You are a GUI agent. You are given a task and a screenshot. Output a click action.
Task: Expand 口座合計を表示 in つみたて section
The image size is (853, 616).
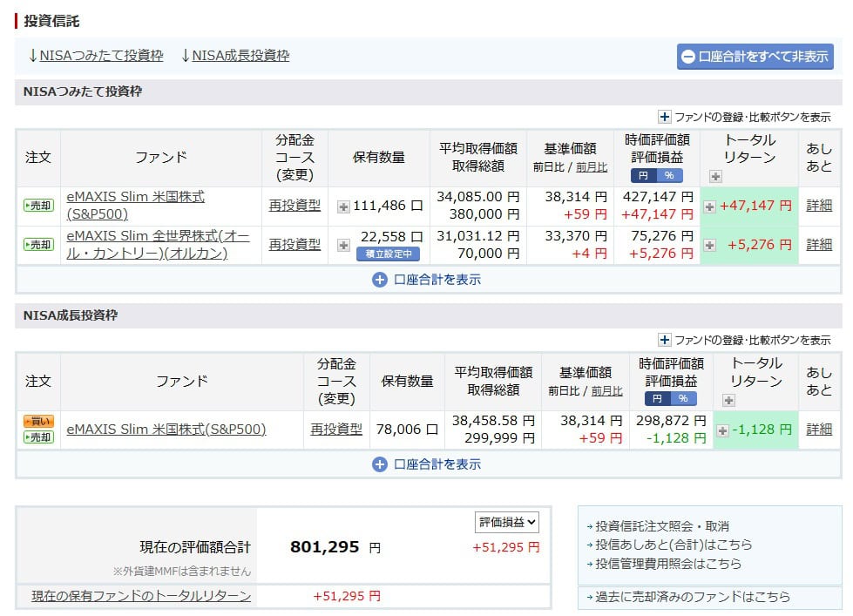click(x=425, y=281)
